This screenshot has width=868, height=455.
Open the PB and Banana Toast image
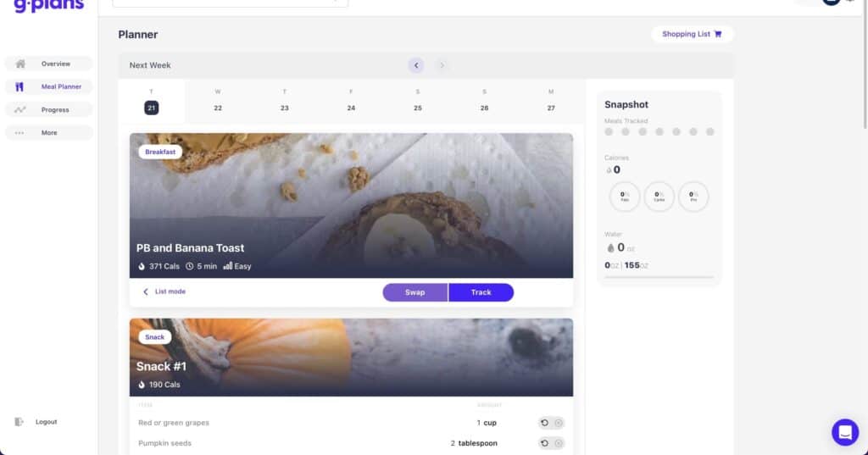[x=352, y=205]
